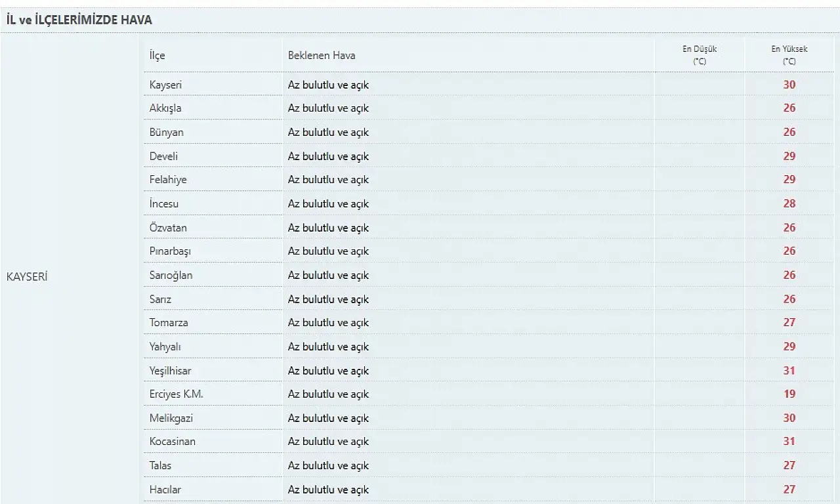Click the high temperature 26 for Bünyan
The height and width of the screenshot is (504, 840).
(x=789, y=133)
